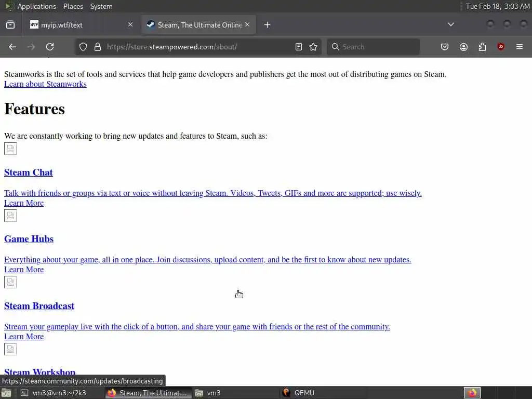This screenshot has width=532, height=399.
Task: Open the Places menu
Action: pyautogui.click(x=73, y=6)
